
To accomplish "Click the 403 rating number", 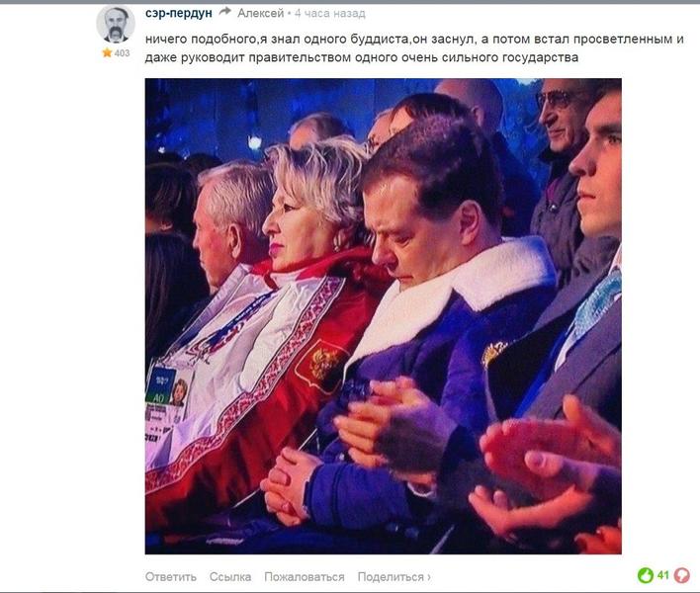I will (122, 53).
